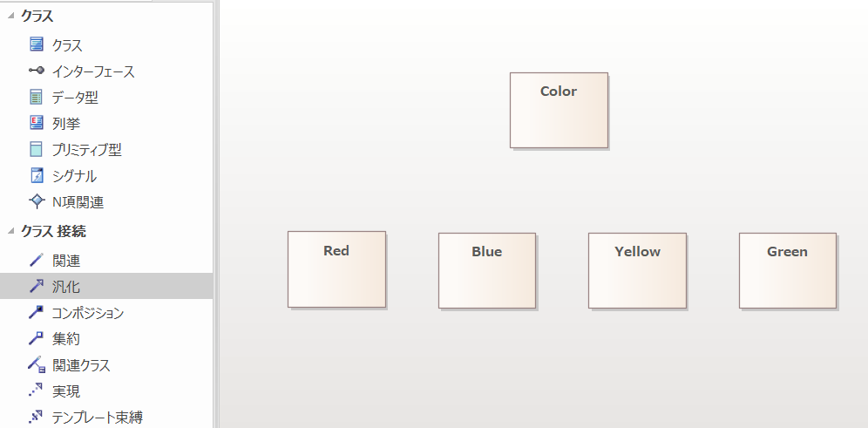Viewport: 868px width, 428px height.
Task: Collapse the クラス toolbox section
Action: click(10, 16)
